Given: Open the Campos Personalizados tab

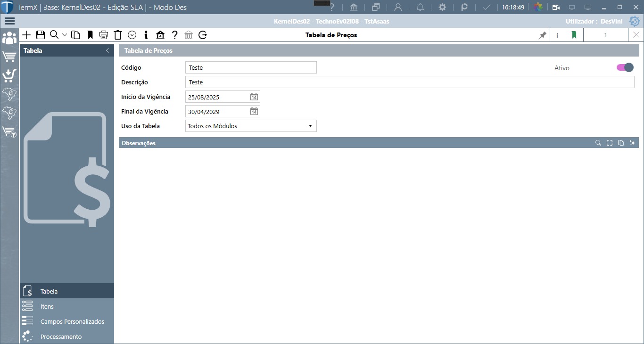Looking at the screenshot, I should point(67,321).
